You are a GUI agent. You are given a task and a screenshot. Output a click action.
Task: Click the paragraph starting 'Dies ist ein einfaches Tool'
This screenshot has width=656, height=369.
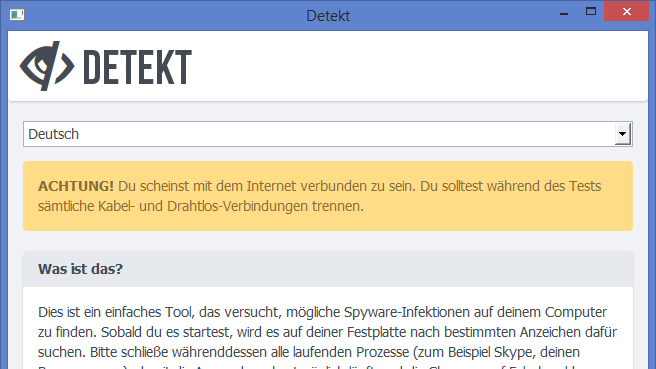click(x=328, y=338)
